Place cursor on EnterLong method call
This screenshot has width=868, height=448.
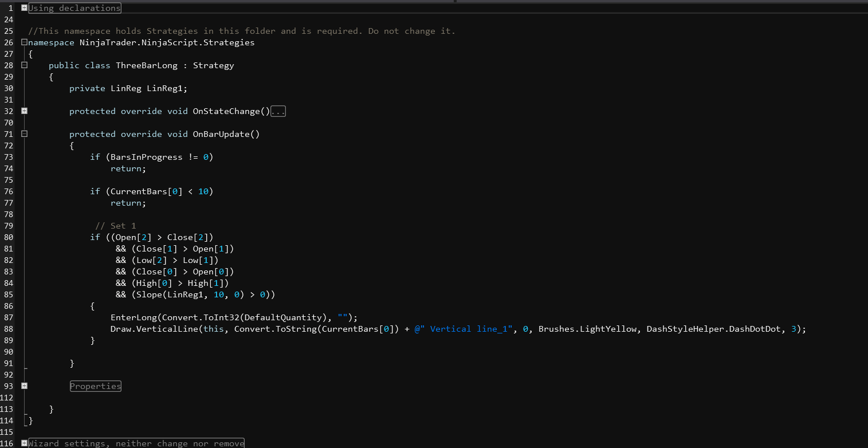pos(131,317)
